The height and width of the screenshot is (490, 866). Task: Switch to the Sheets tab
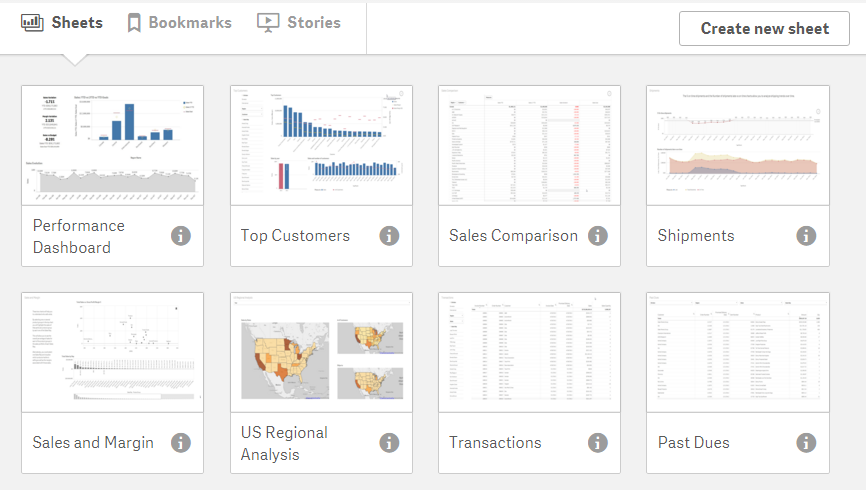point(62,22)
